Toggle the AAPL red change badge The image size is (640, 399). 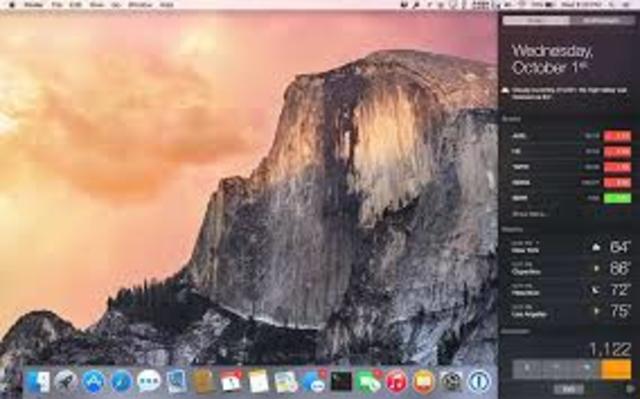tap(618, 136)
